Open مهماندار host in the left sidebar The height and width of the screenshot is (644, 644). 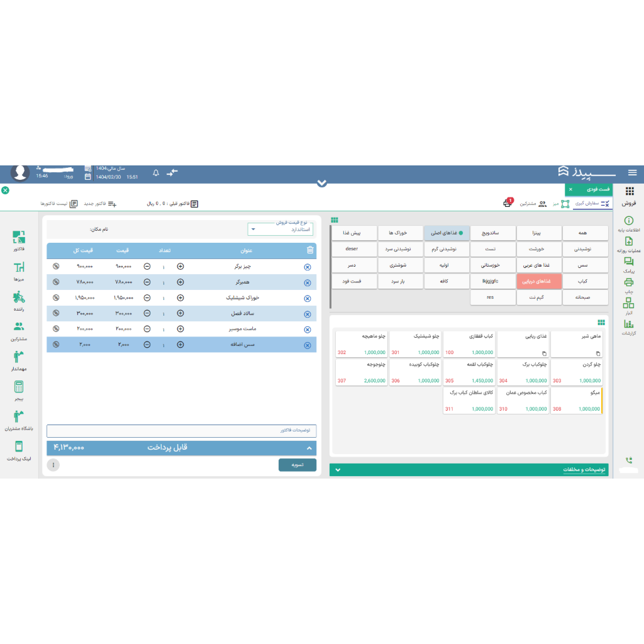coord(19,361)
